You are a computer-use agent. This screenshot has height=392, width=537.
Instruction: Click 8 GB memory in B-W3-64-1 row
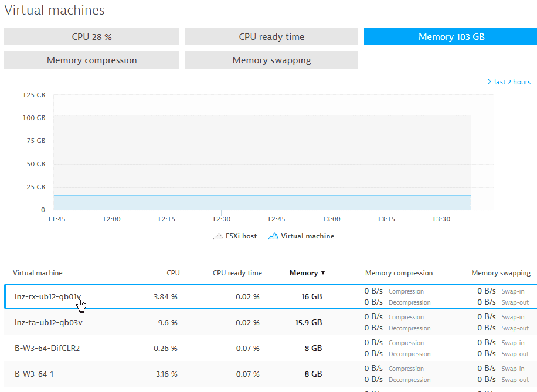(313, 374)
